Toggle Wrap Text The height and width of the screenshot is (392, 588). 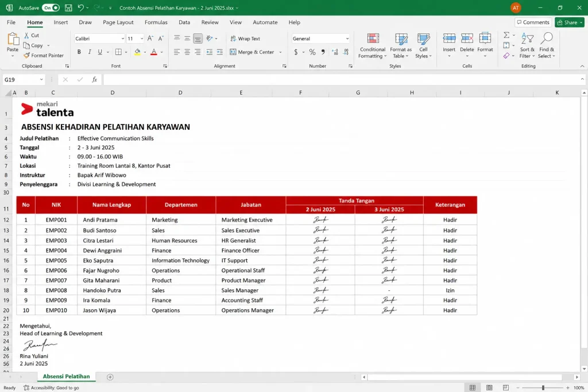(x=245, y=38)
